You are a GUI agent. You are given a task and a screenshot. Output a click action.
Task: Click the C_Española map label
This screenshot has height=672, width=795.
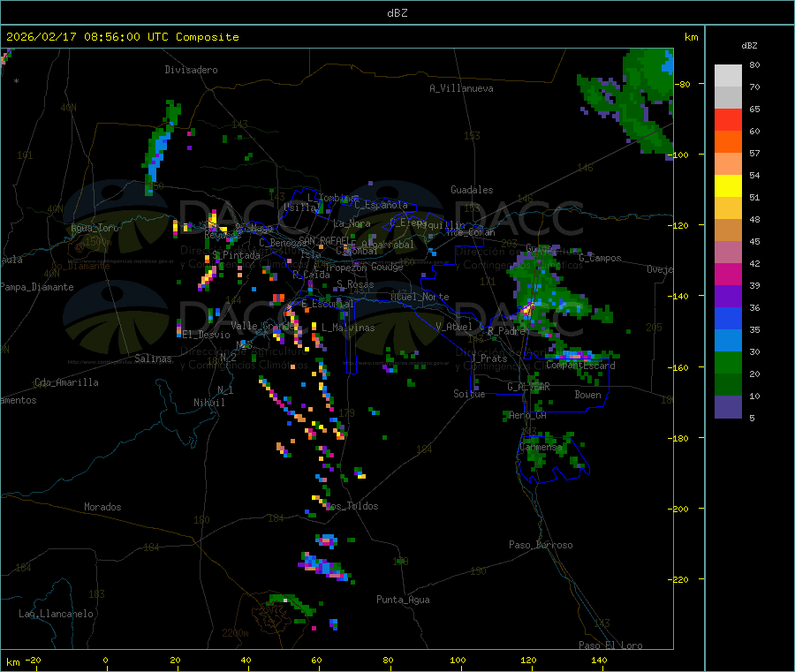pyautogui.click(x=381, y=205)
